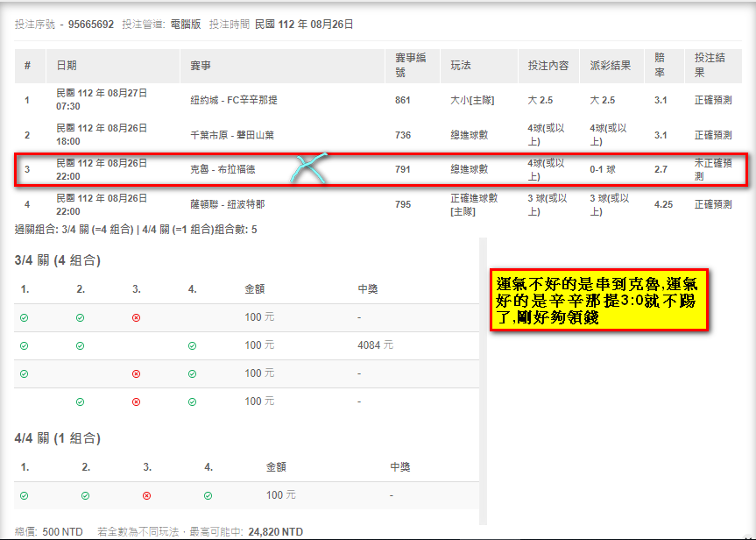Click the 3/4 關 (4 組合) heading
The height and width of the screenshot is (540, 756).
point(57,260)
